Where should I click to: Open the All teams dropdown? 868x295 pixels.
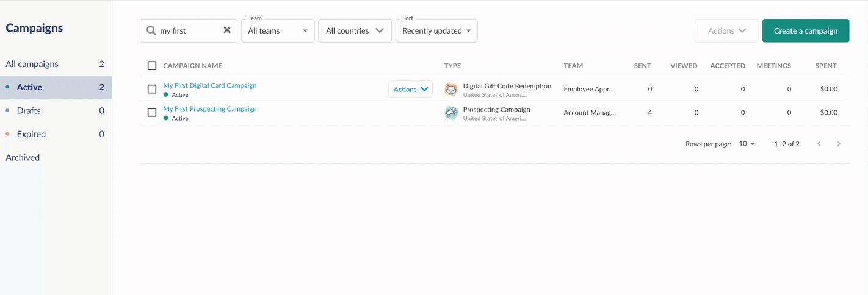(278, 31)
